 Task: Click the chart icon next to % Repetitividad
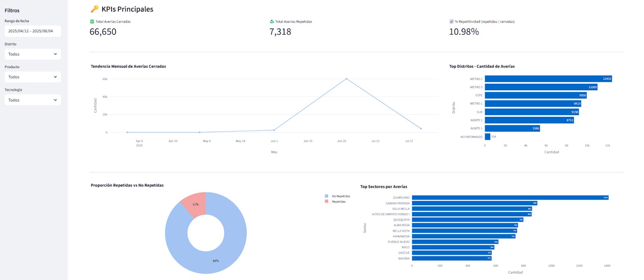[x=451, y=22]
